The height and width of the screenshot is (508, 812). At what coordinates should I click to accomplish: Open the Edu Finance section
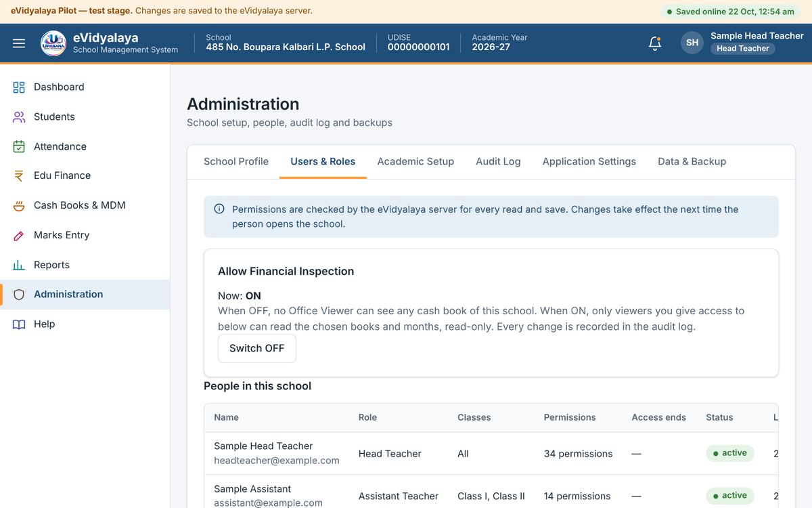point(85,176)
